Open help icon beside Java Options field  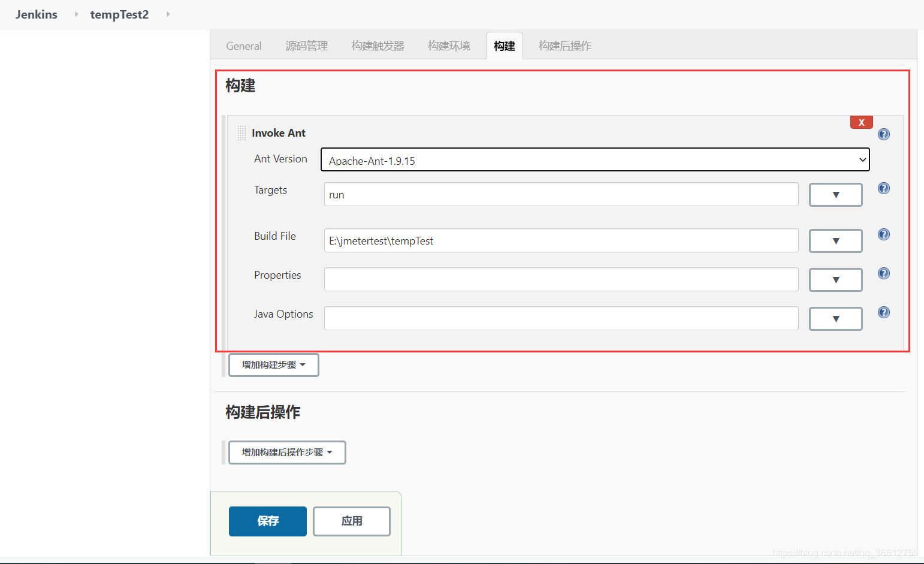(884, 312)
